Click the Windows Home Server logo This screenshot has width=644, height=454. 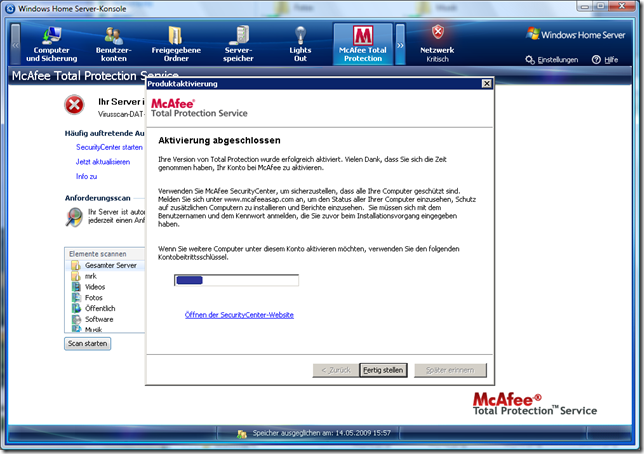(x=575, y=35)
